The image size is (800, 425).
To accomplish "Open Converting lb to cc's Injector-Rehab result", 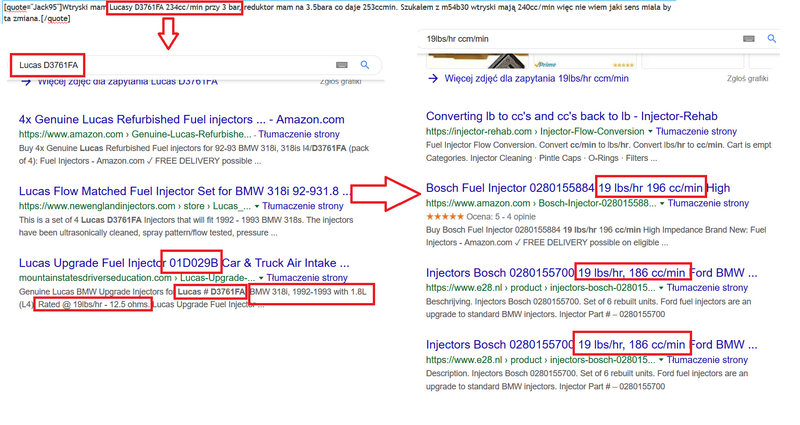I will pyautogui.click(x=572, y=116).
